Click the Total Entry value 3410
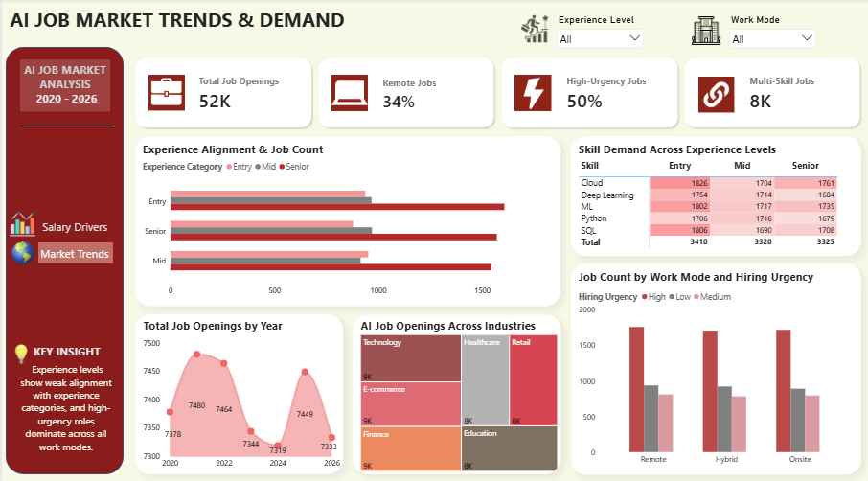The height and width of the screenshot is (481, 868). [x=698, y=241]
